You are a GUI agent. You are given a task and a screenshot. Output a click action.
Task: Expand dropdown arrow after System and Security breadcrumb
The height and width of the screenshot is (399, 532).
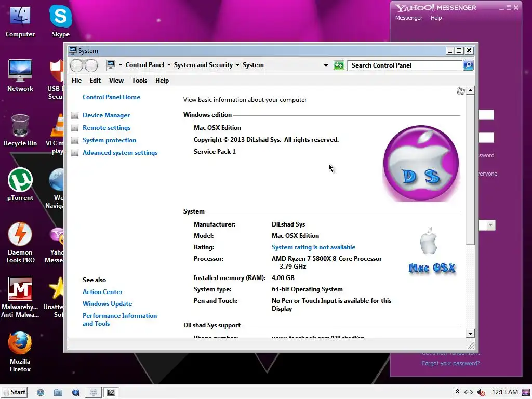[x=237, y=65]
